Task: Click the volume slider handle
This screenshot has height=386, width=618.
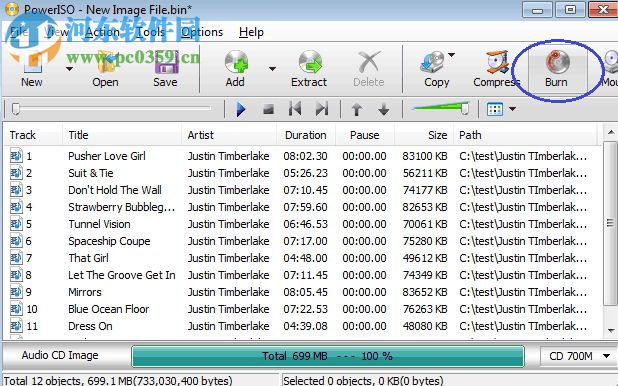Action: click(x=465, y=108)
